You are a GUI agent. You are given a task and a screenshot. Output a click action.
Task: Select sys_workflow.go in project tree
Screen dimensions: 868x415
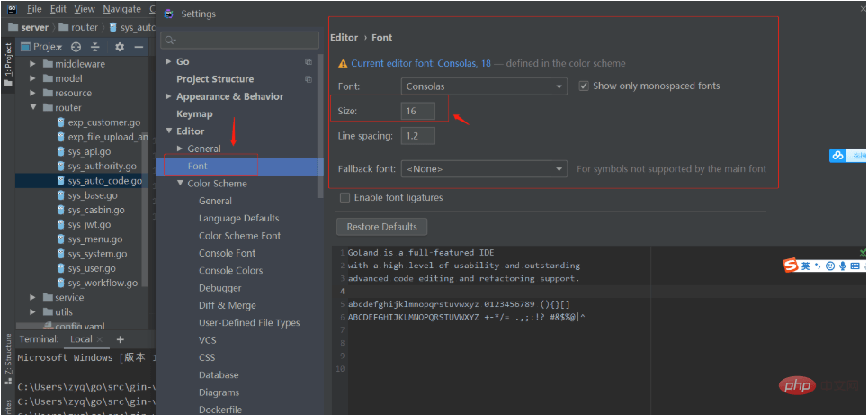click(103, 284)
